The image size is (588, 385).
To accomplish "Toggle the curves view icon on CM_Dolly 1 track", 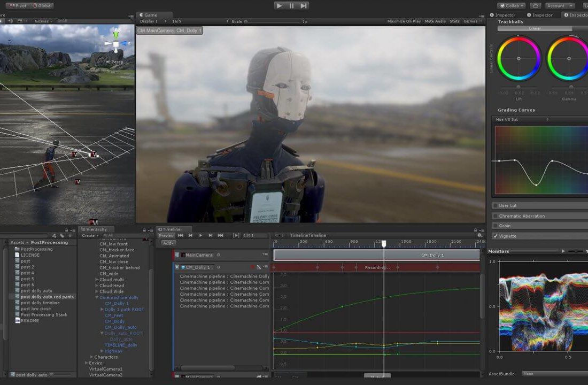I will [259, 267].
